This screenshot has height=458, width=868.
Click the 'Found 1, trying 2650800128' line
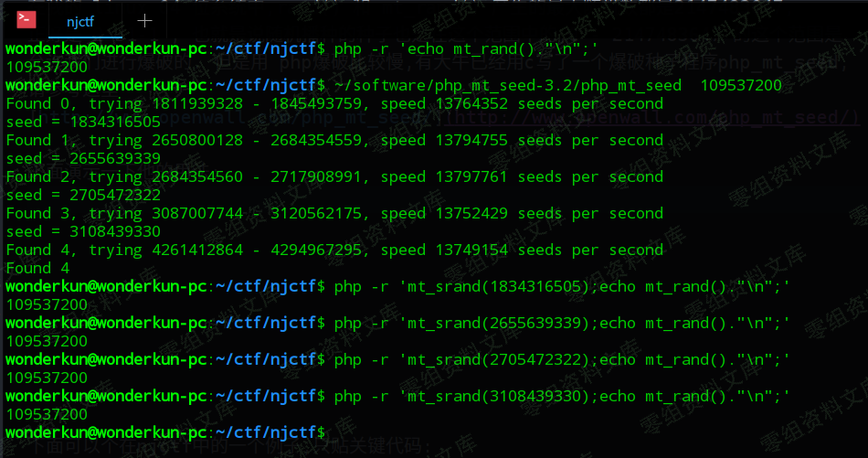[334, 140]
